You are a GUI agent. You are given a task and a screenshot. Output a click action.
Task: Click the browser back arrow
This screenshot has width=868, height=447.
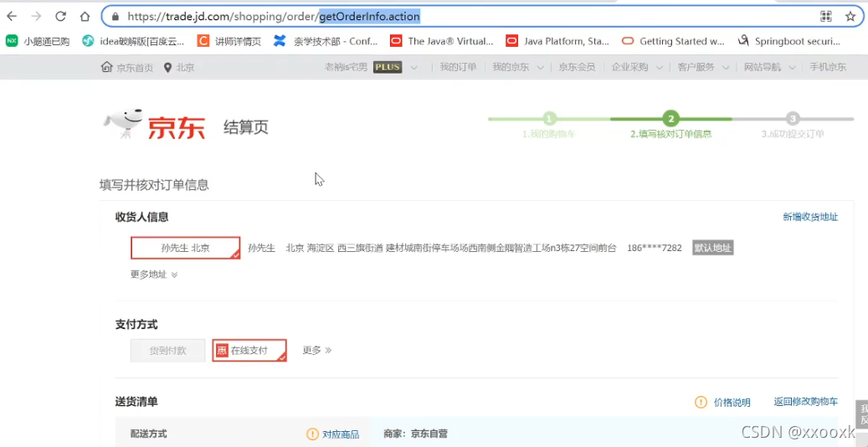(x=12, y=16)
